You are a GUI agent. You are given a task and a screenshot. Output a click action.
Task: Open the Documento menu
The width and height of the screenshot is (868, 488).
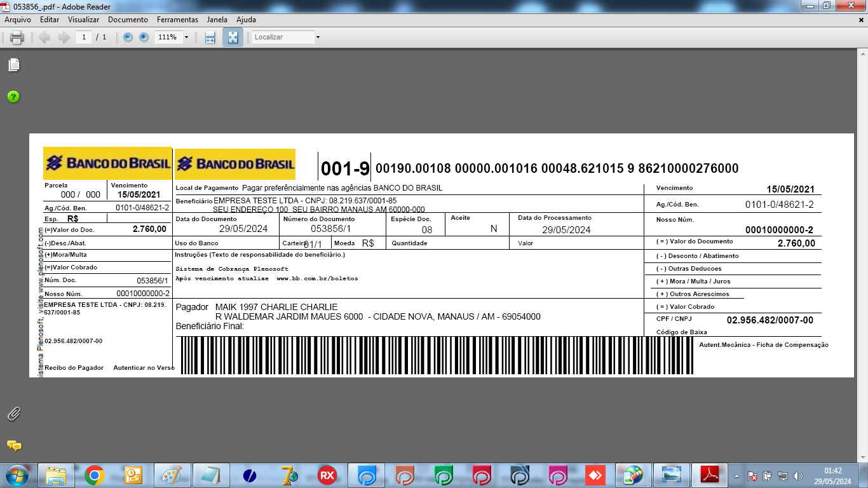(x=128, y=20)
